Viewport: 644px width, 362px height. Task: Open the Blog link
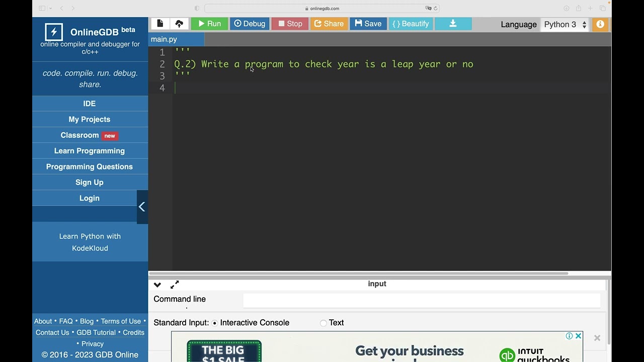(87, 321)
